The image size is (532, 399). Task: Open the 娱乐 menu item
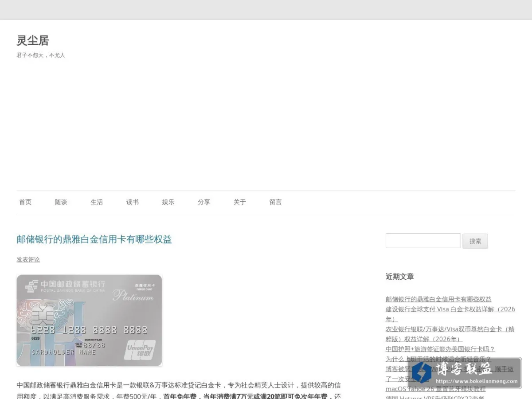[x=168, y=202]
